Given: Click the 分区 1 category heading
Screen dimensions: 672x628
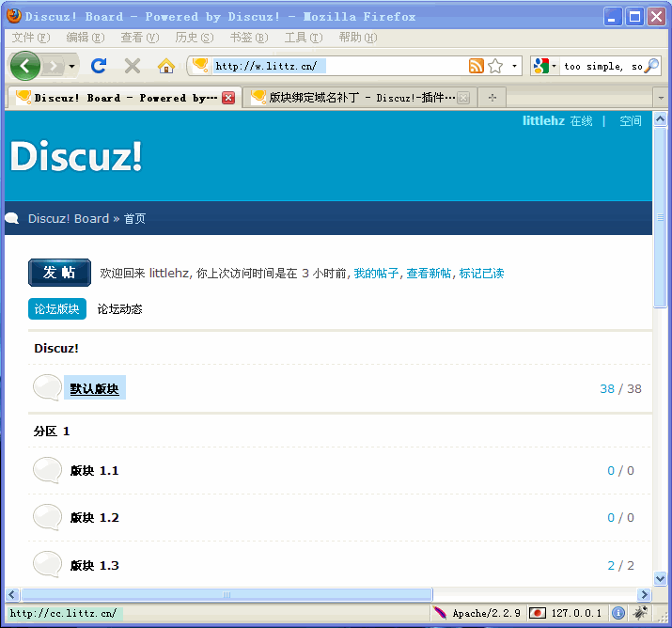Looking at the screenshot, I should 52,432.
